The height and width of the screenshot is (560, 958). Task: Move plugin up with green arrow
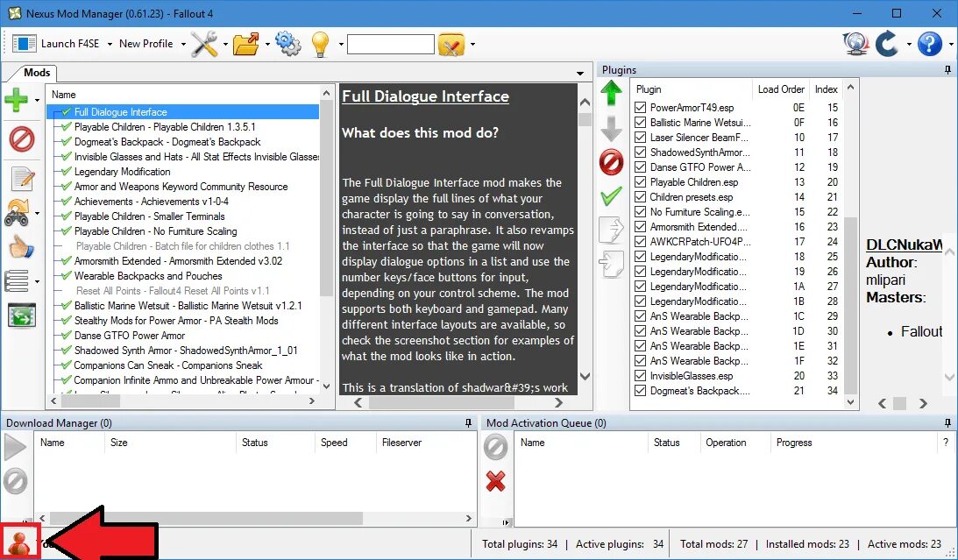pos(611,95)
